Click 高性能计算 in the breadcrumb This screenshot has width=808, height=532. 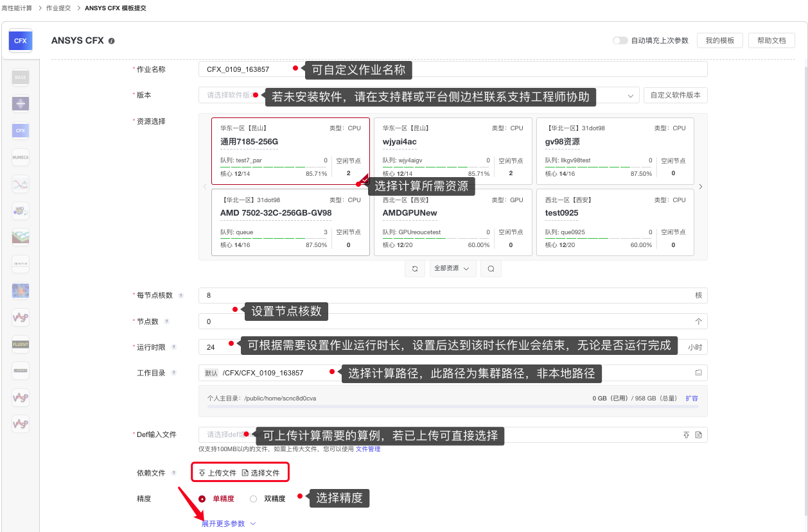[x=17, y=8]
